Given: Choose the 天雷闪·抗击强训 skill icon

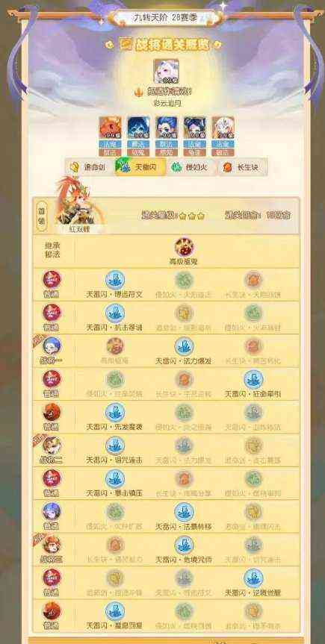Looking at the screenshot, I should click(x=115, y=313).
